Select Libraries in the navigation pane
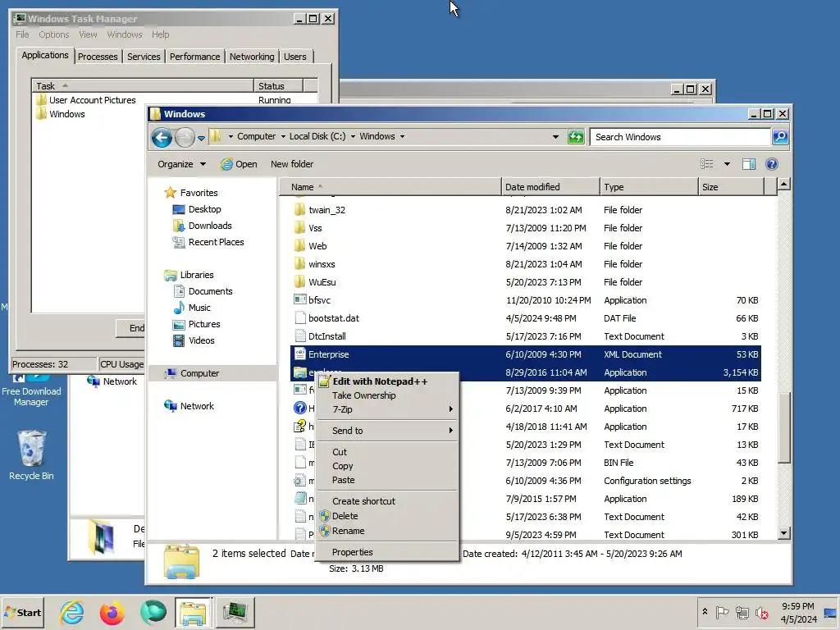 197,275
